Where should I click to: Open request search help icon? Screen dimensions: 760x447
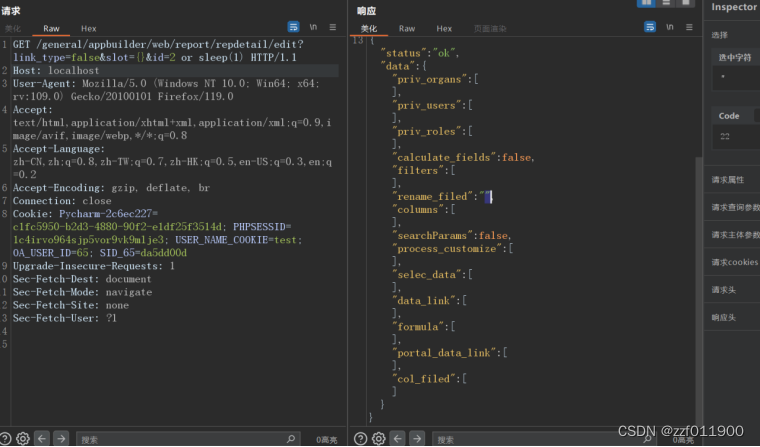coord(5,438)
